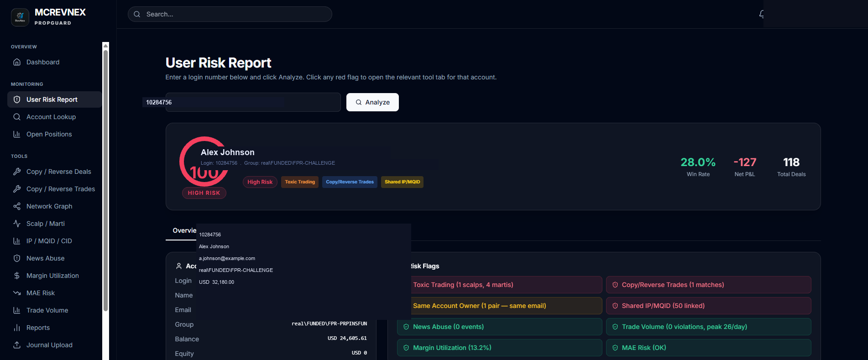The image size is (868, 360).
Task: Click the a.johnson@example.com email text
Action: pos(227,258)
